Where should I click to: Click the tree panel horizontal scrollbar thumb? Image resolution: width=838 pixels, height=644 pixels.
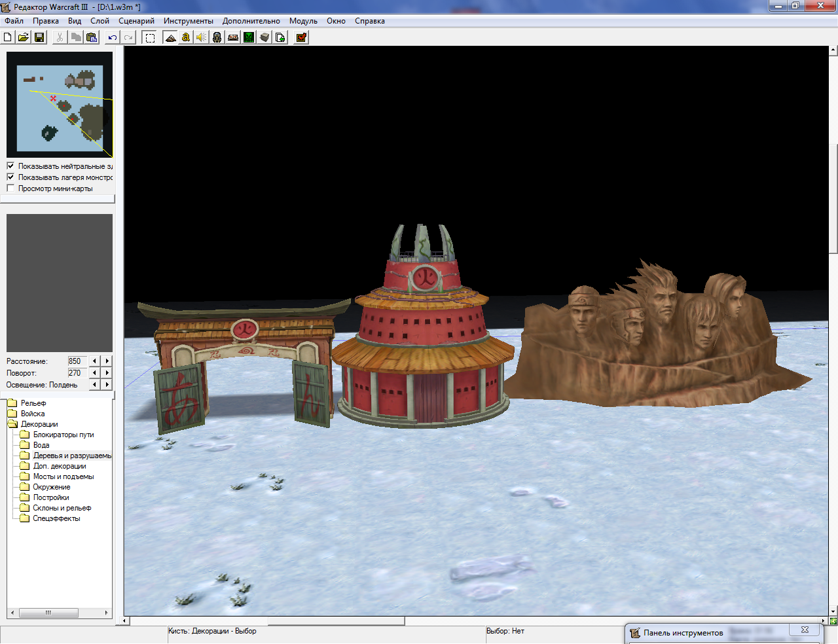coord(48,613)
